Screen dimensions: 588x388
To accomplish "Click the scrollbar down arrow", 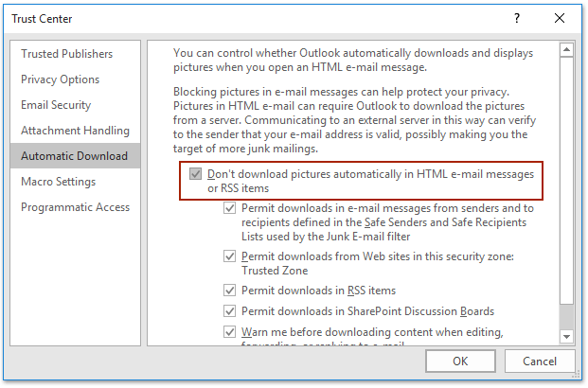I will pos(566,336).
